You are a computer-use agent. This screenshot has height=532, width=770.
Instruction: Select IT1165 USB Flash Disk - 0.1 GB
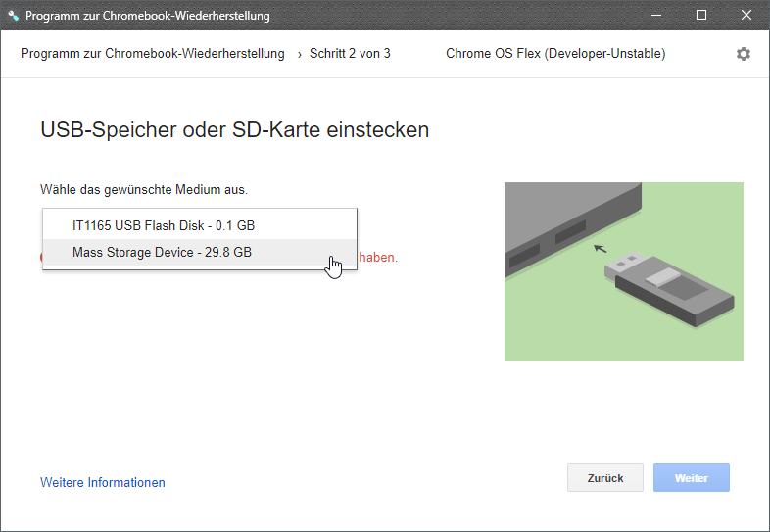200,225
